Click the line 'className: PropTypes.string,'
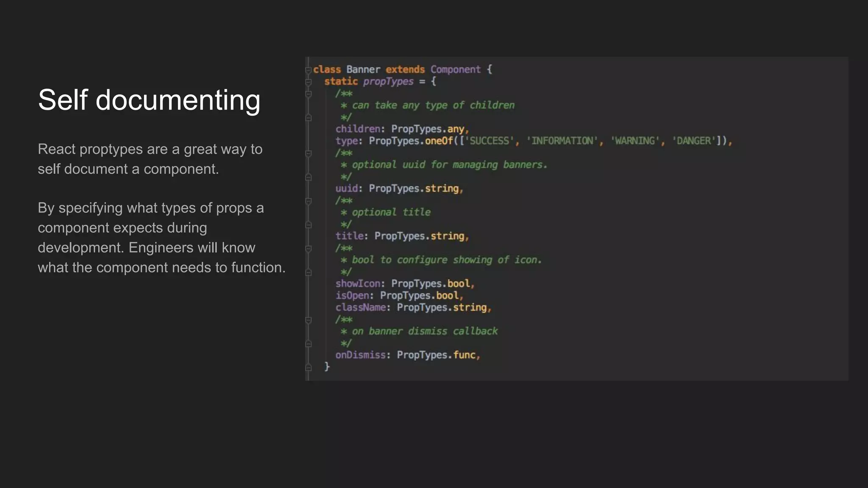Screen dimensions: 868x488 [x=413, y=307]
